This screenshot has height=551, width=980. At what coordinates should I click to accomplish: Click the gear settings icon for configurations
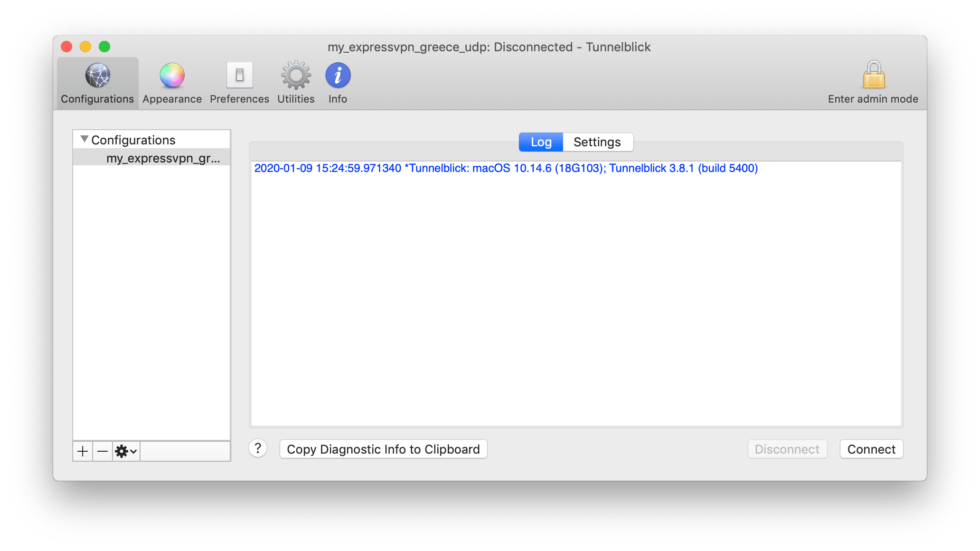tap(123, 451)
